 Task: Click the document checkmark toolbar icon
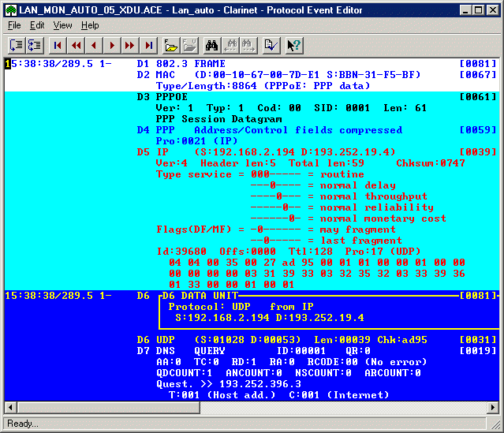click(271, 45)
